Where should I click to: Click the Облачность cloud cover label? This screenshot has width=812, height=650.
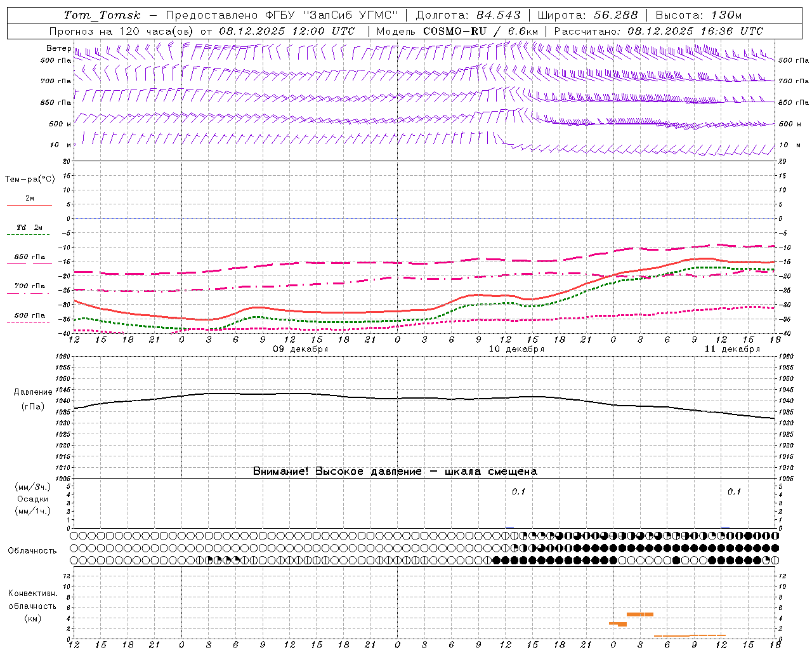(x=32, y=551)
